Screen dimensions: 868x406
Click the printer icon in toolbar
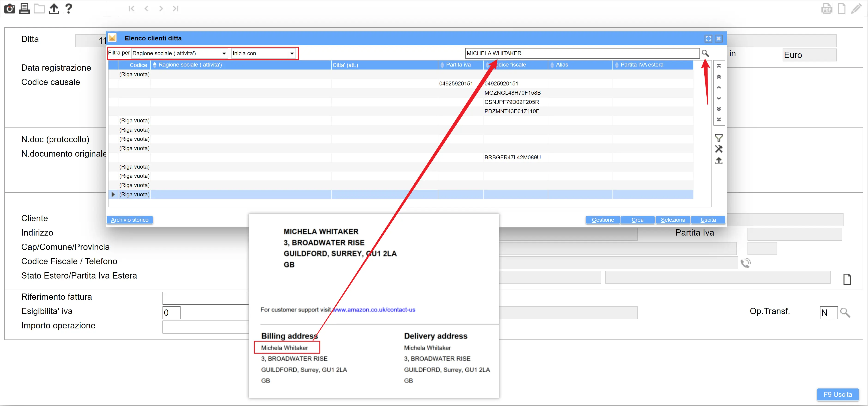(24, 9)
